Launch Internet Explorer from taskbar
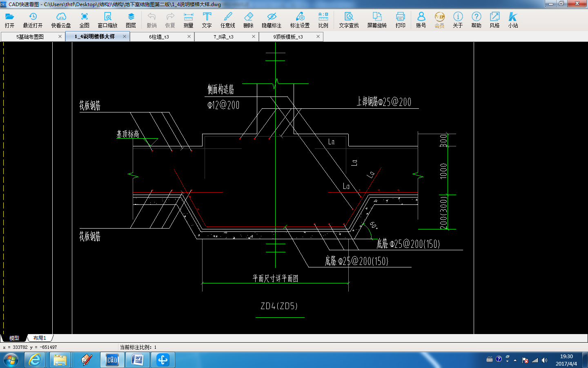588x368 pixels. click(35, 360)
